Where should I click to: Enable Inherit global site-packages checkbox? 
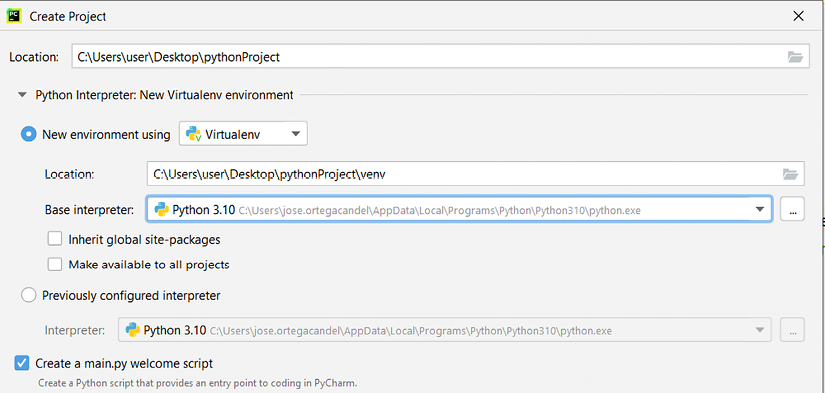point(55,239)
